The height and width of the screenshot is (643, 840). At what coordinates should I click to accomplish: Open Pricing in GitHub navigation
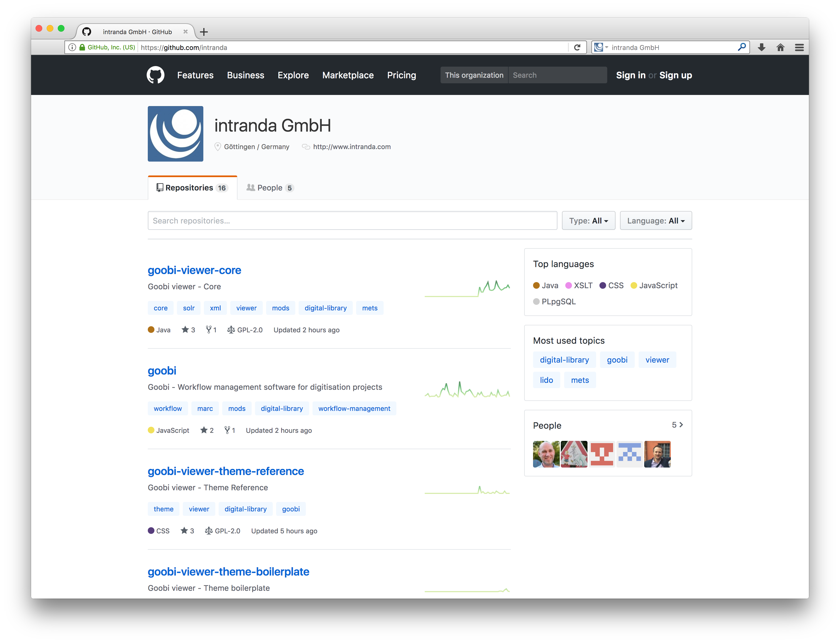pyautogui.click(x=402, y=75)
